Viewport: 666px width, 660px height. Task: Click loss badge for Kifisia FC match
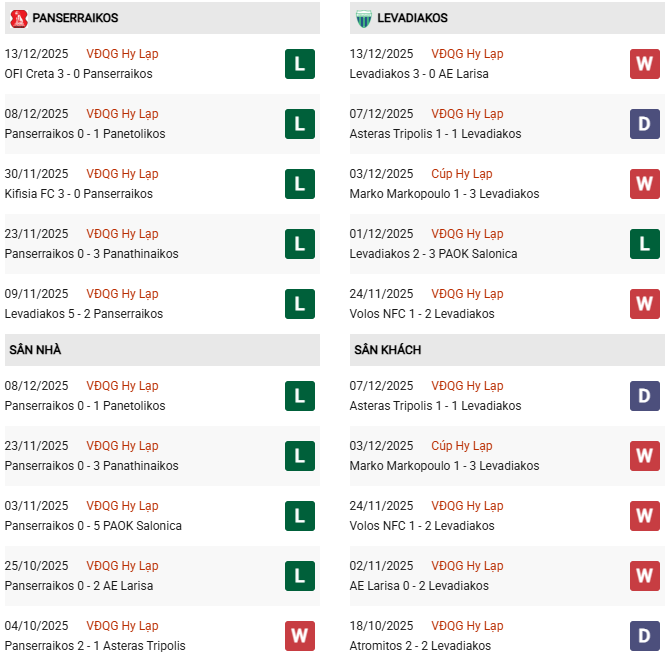coord(299,184)
